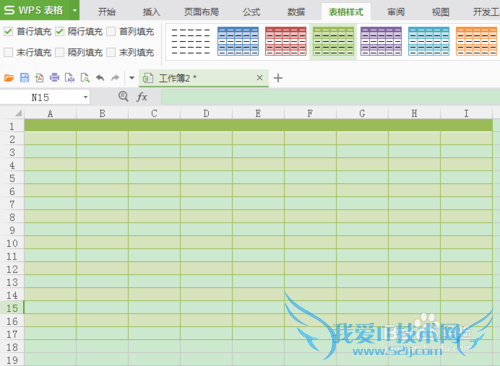The image size is (500, 366).
Task: Select row 1 header
Action: coord(12,126)
